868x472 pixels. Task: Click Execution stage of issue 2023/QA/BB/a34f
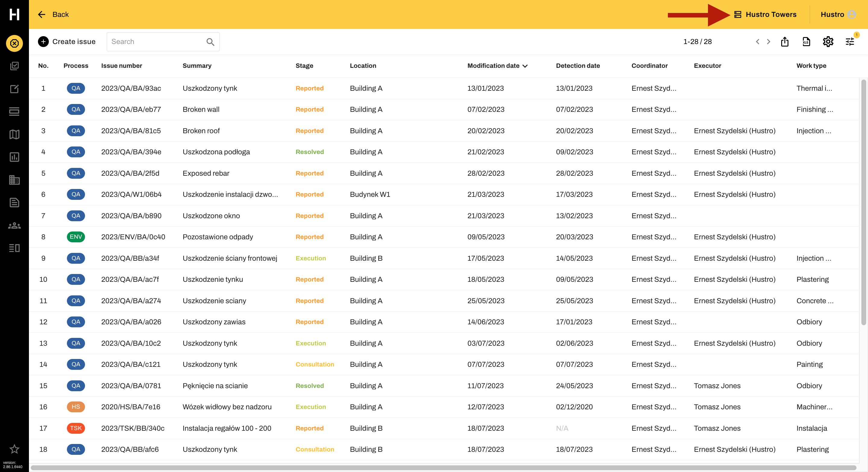click(310, 258)
